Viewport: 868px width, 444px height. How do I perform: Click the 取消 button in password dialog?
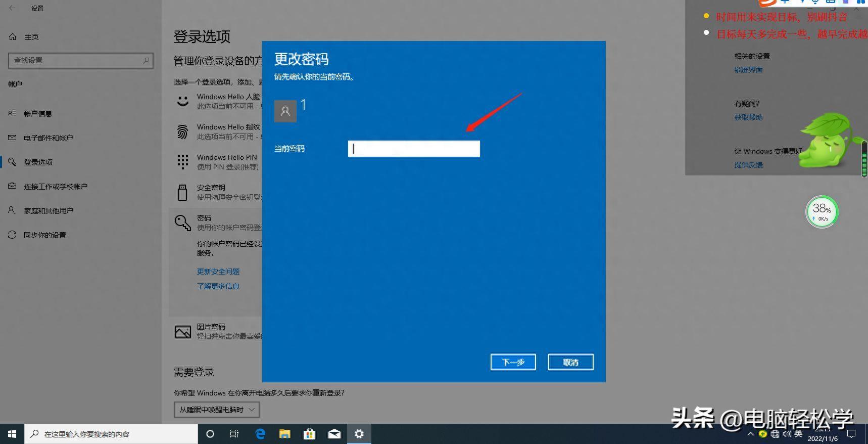pyautogui.click(x=570, y=362)
